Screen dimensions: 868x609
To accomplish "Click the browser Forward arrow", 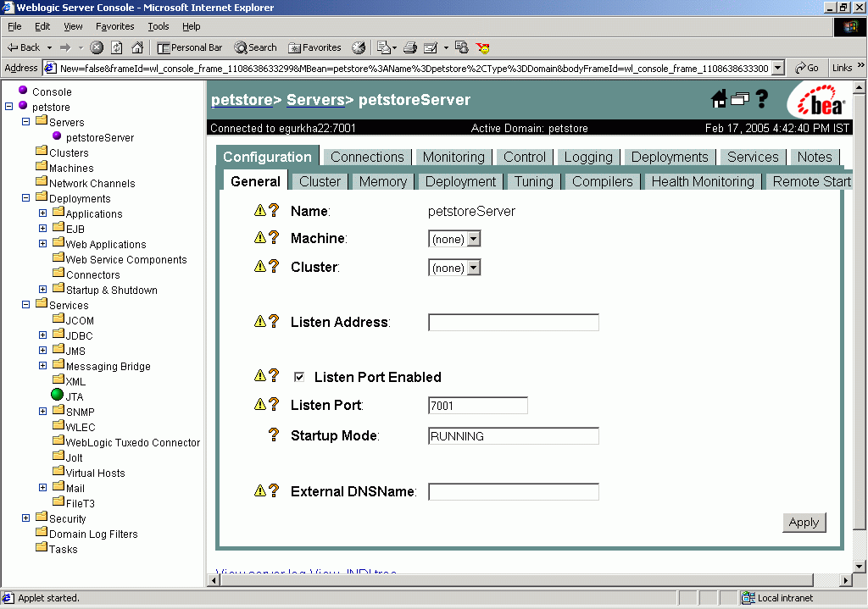I will [x=65, y=47].
